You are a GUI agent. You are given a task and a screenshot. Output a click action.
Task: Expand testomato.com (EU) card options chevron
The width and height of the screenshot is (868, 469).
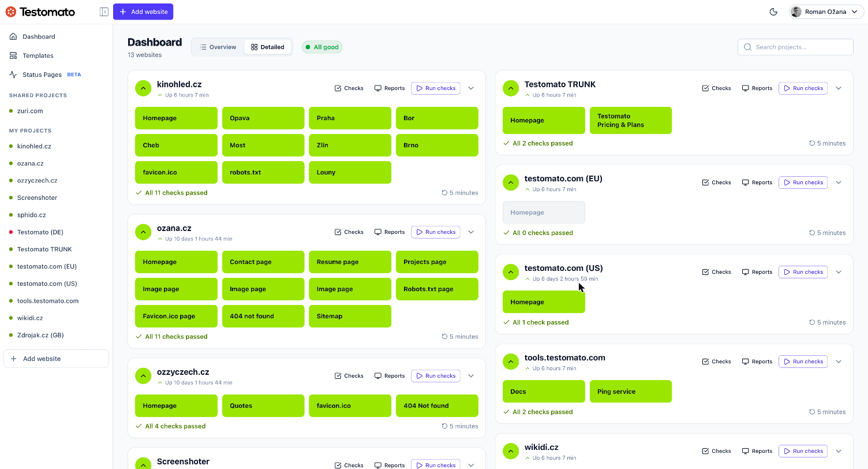click(x=839, y=183)
